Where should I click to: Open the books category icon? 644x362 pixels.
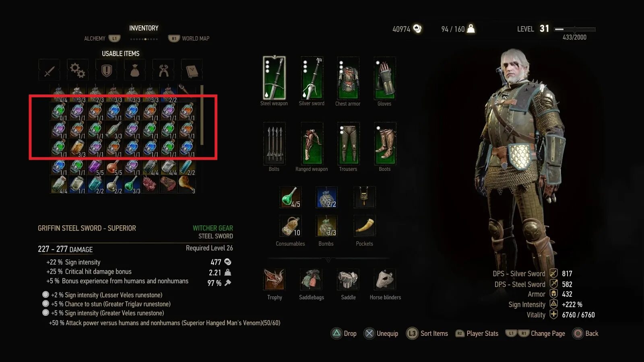click(x=192, y=70)
